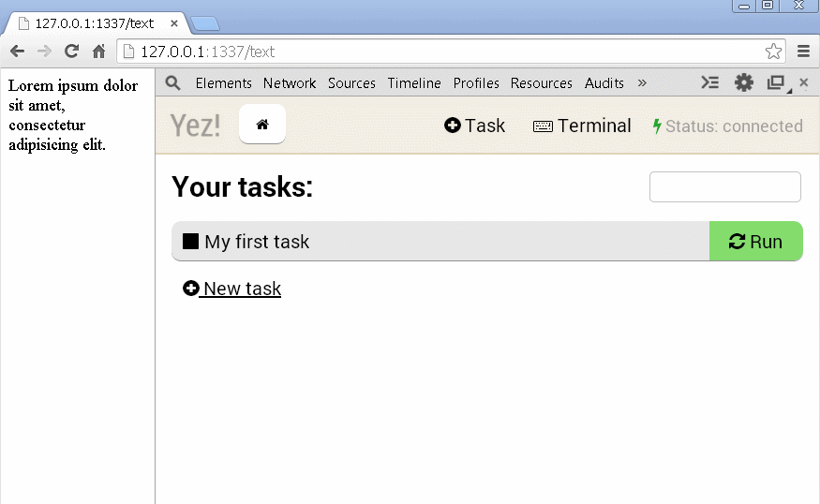This screenshot has width=820, height=504.
Task: Click the Yez! home icon button
Action: [x=262, y=125]
